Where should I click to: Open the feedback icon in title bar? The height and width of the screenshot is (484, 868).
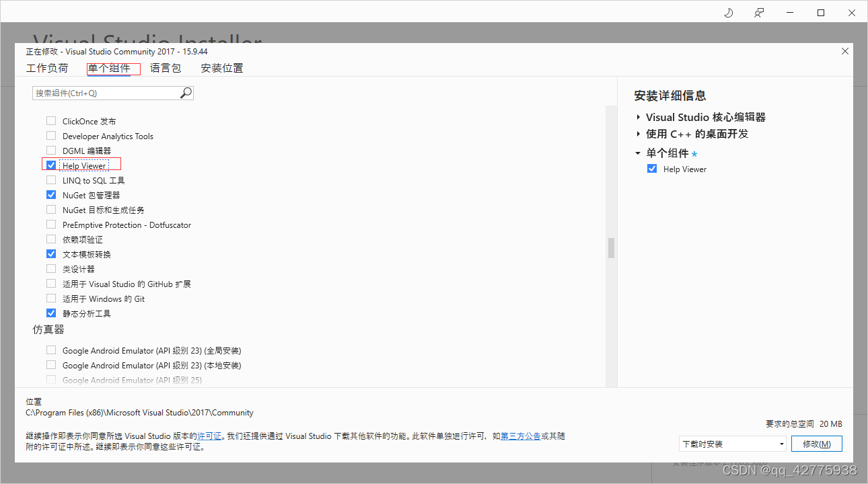point(759,13)
